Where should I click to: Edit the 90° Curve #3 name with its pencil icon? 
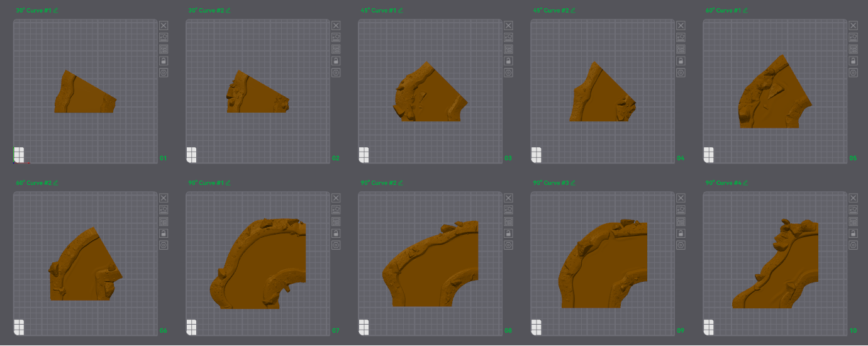pyautogui.click(x=572, y=182)
